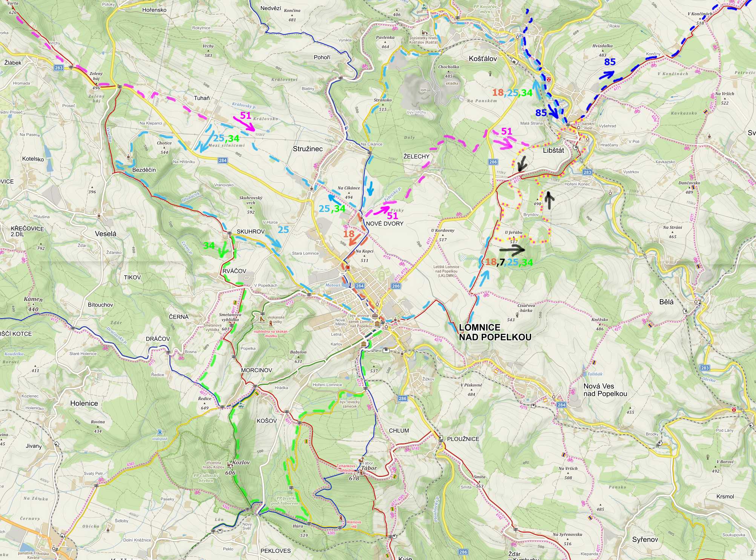Viewport: 756px width, 560px height.
Task: Click the red train icon at Lomnice station
Action: (x=347, y=267)
